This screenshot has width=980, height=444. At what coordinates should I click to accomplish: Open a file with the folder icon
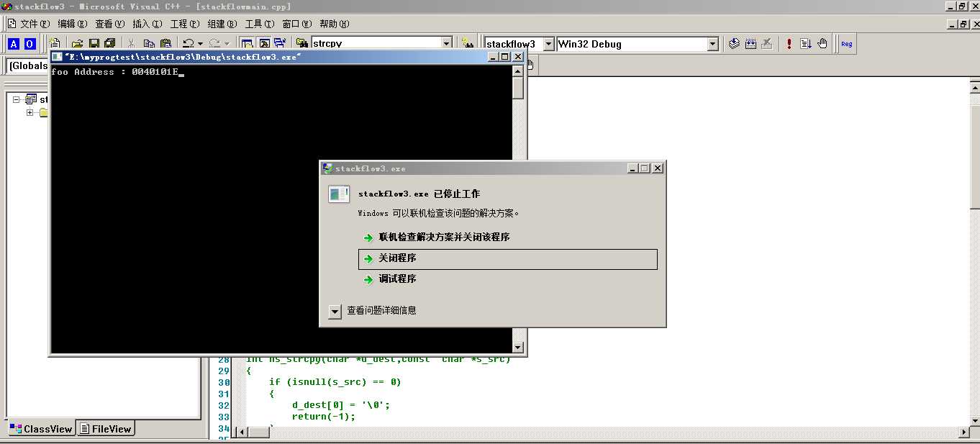pyautogui.click(x=78, y=44)
